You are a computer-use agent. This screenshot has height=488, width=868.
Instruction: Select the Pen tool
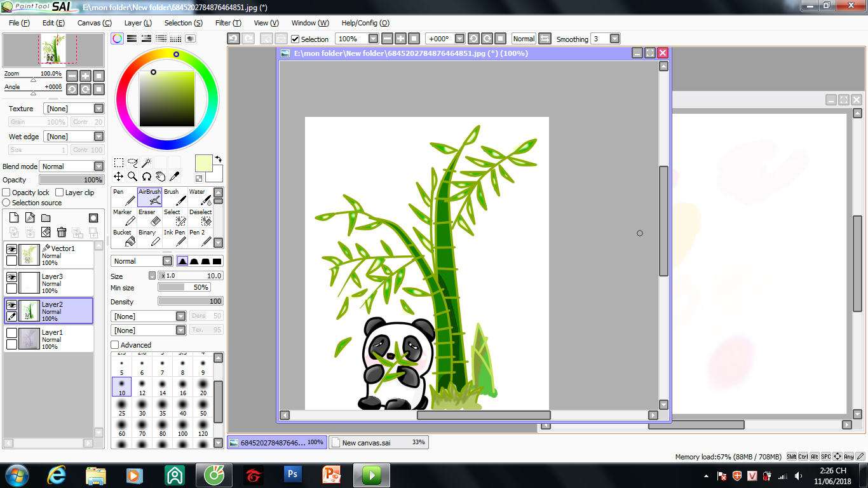(124, 197)
